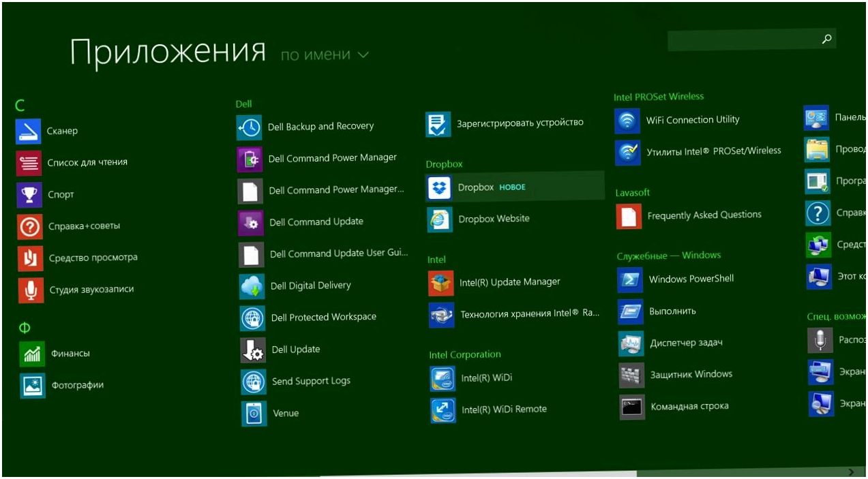
Task: Click the "Справка+советы" label
Action: (84, 226)
